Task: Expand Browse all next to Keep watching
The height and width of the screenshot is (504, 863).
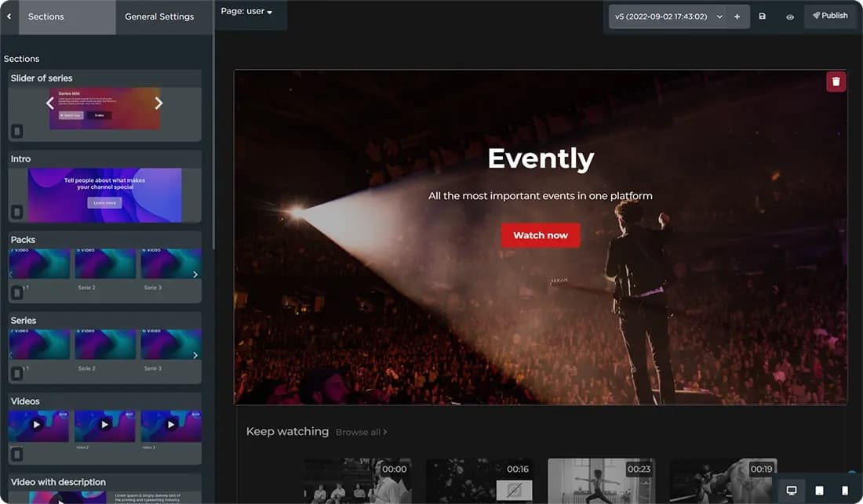Action: pyautogui.click(x=361, y=432)
